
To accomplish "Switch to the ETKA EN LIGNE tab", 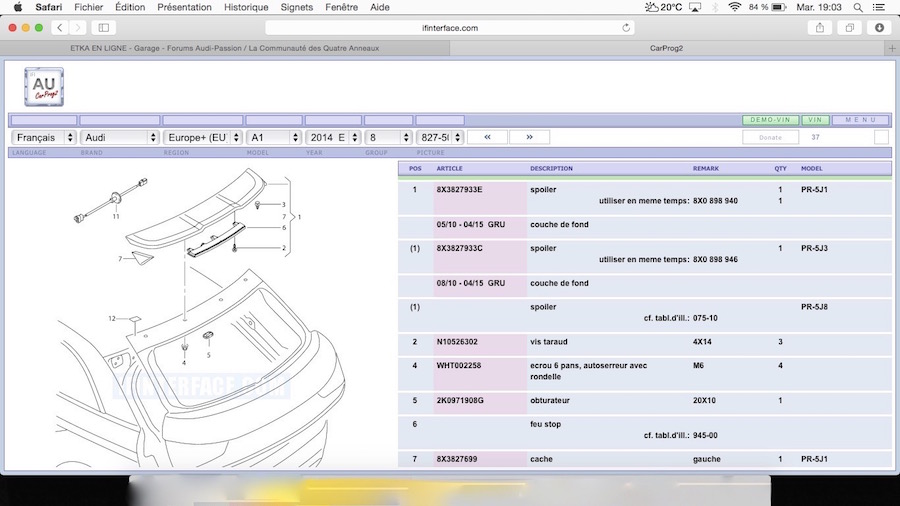I will coord(226,48).
